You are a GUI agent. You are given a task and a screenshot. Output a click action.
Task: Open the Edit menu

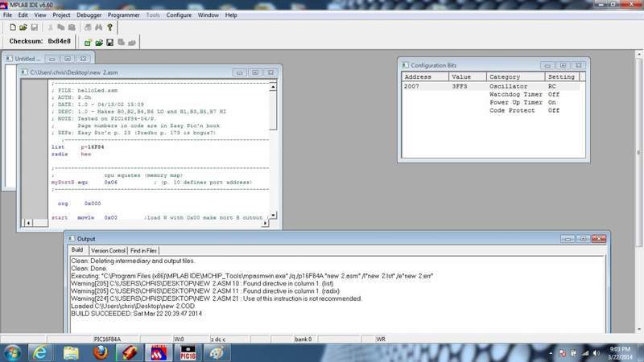point(23,15)
